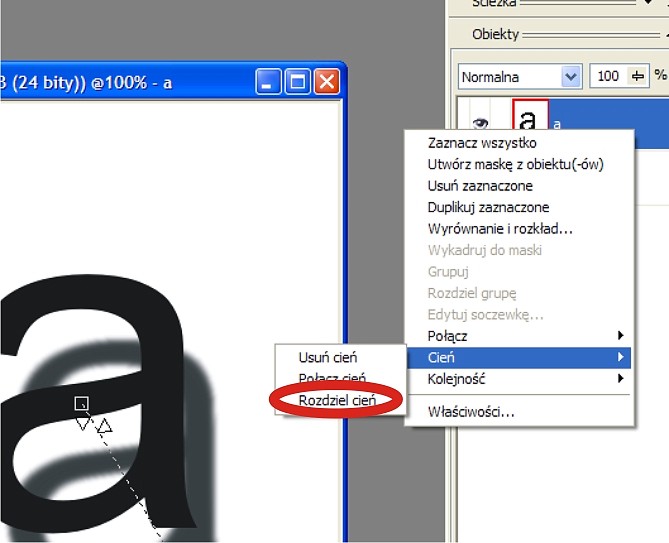Select 'Usuń zaznaczone' menu entry
The height and width of the screenshot is (543, 669).
pyautogui.click(x=480, y=186)
